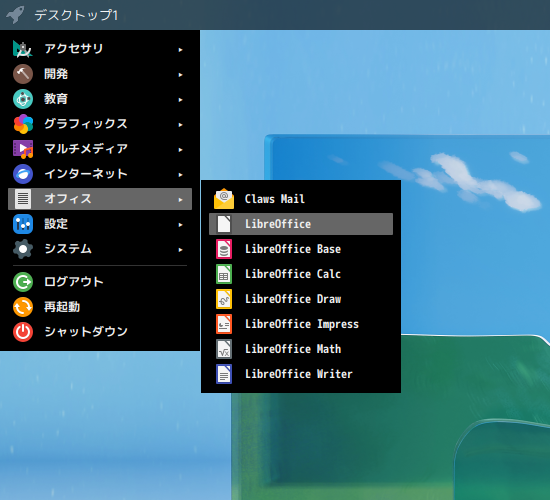Viewport: 550px width, 500px height.
Task: Click the LibreOffice Math formula icon
Action: pyautogui.click(x=224, y=349)
